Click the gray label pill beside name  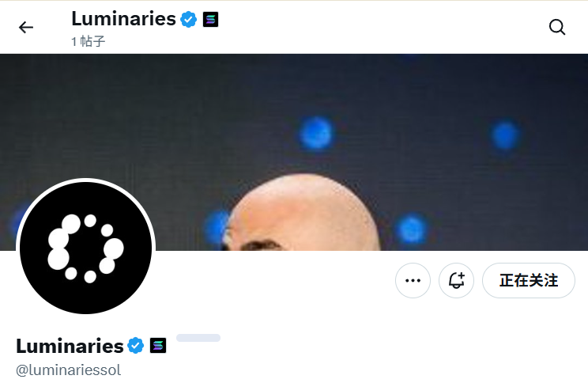coord(198,338)
